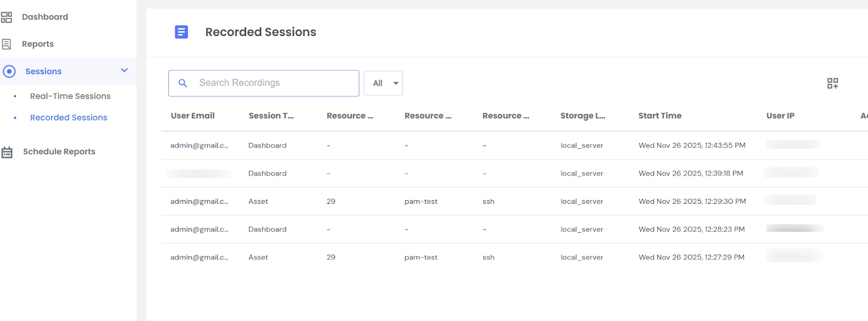The image size is (868, 321).
Task: Open the column customization grid icon
Action: tap(833, 83)
